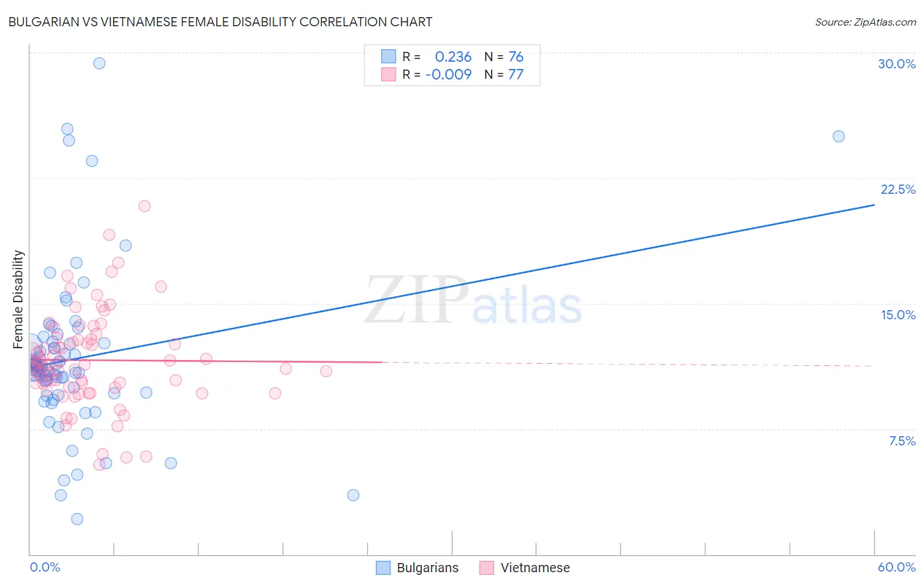Open the Source: ZipAtlas.com link
This screenshot has width=924, height=586.
(x=866, y=22)
